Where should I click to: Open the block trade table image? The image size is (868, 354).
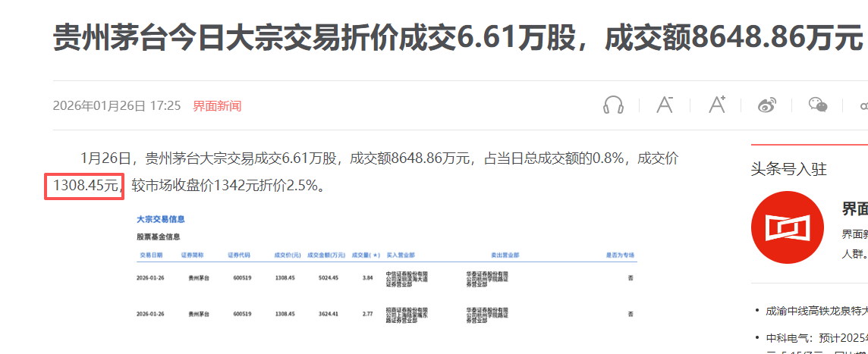click(x=387, y=269)
